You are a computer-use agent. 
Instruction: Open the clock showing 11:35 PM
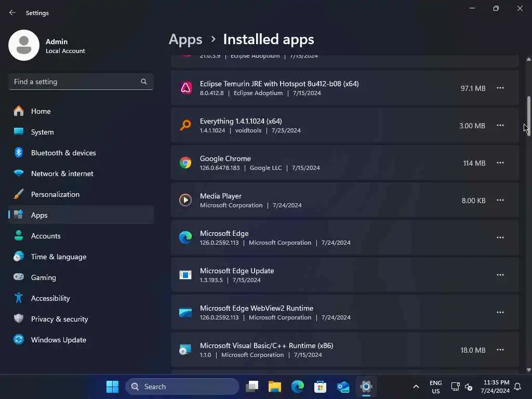tap(495, 387)
